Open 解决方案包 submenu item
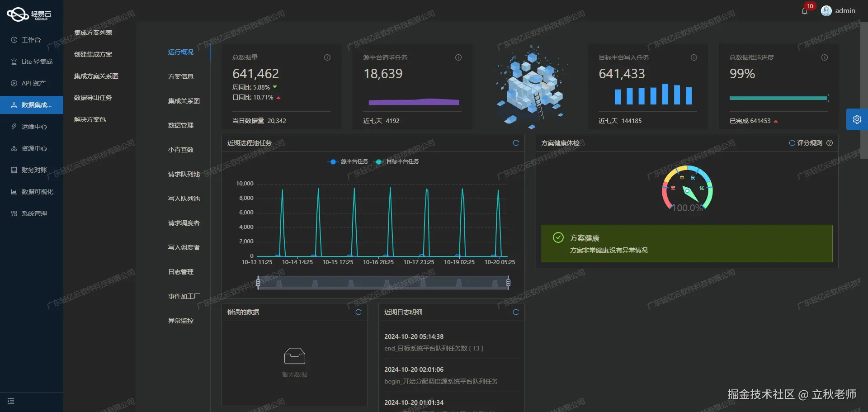 90,119
